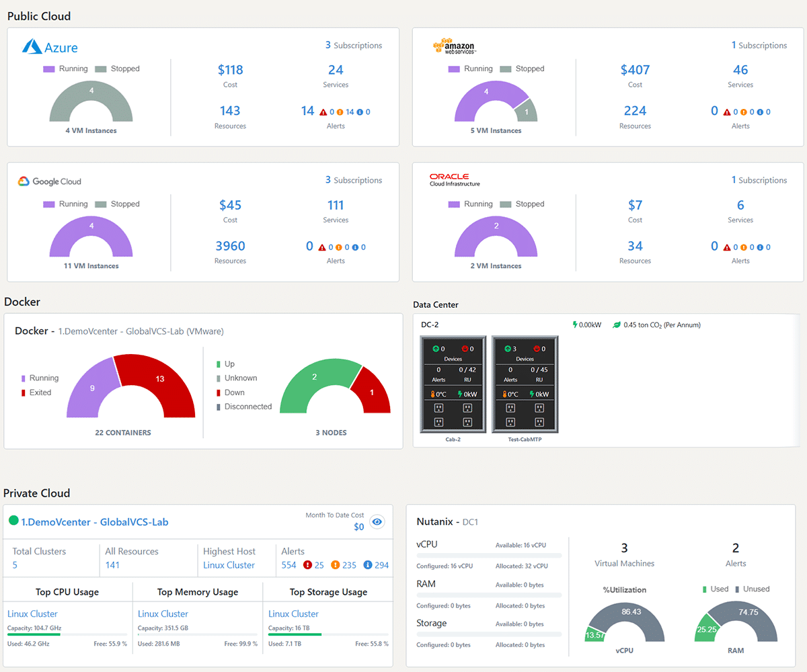The image size is (807, 672).
Task: Click the Azure 3 Subscriptions link
Action: (354, 46)
